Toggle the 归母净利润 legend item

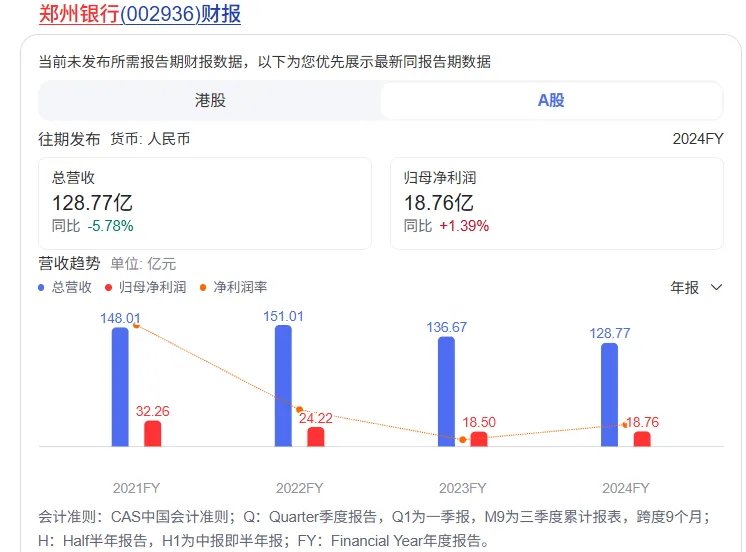coord(146,287)
